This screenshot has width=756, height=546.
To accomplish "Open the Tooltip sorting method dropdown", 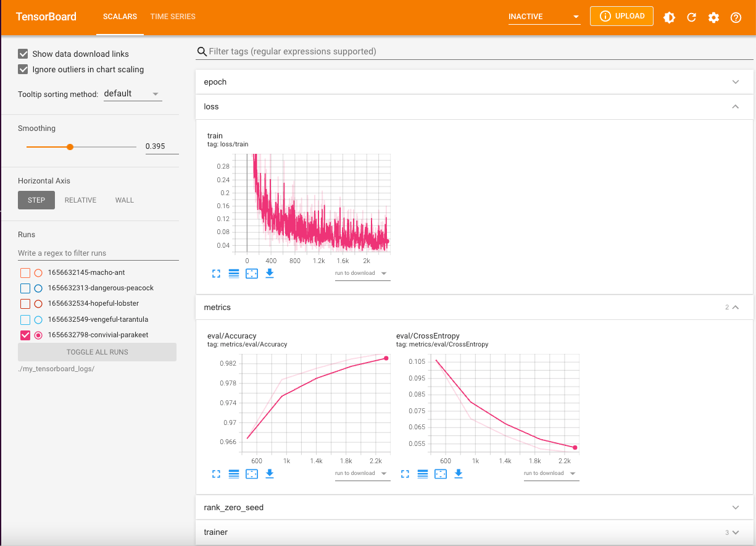I will (x=132, y=93).
